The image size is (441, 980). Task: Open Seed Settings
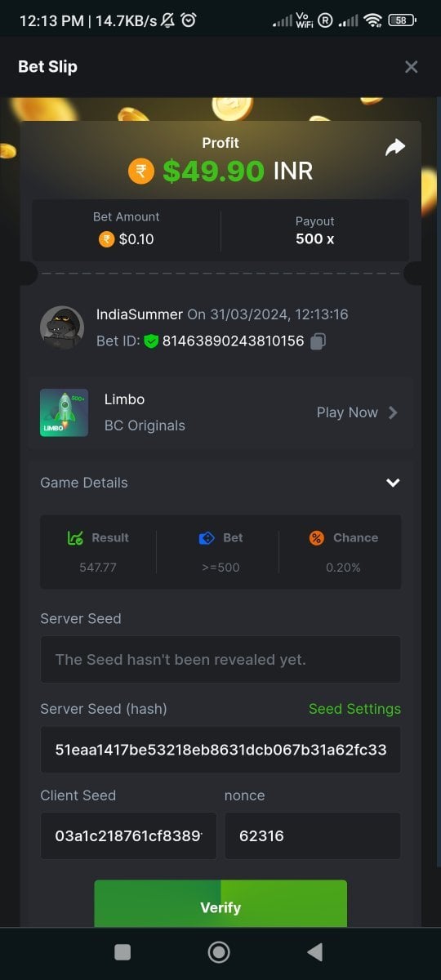[354, 709]
